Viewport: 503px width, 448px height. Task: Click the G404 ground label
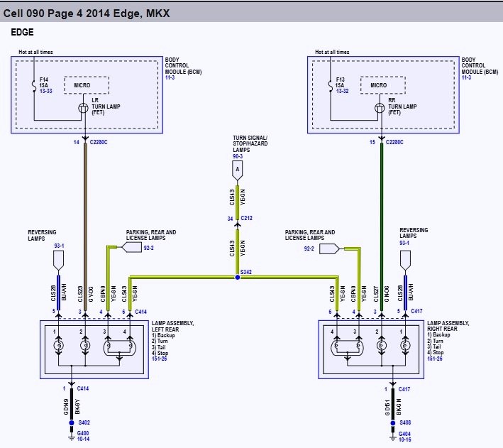(x=404, y=434)
